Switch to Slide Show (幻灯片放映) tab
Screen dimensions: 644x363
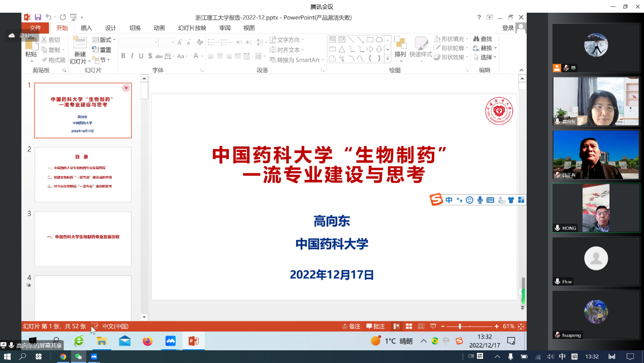point(192,28)
